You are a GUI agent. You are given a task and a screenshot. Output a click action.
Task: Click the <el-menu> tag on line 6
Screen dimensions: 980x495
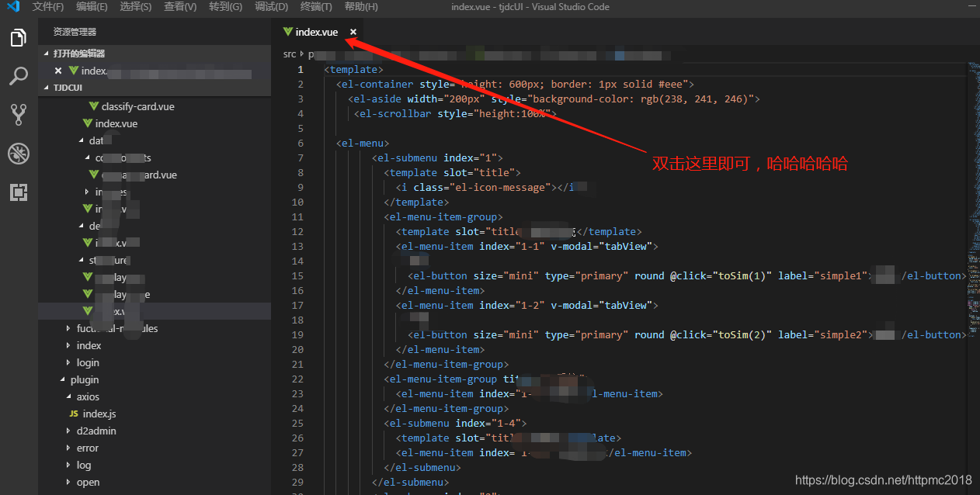[x=363, y=143]
